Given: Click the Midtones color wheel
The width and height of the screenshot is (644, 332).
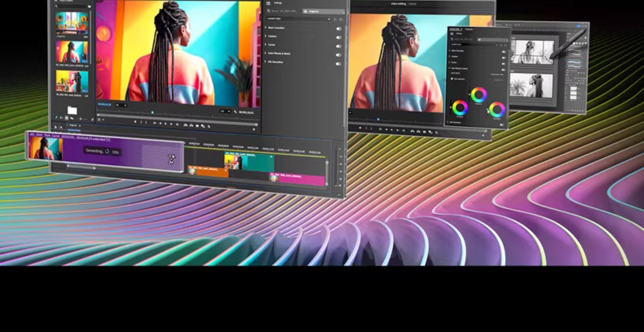Looking at the screenshot, I should pyautogui.click(x=479, y=95).
